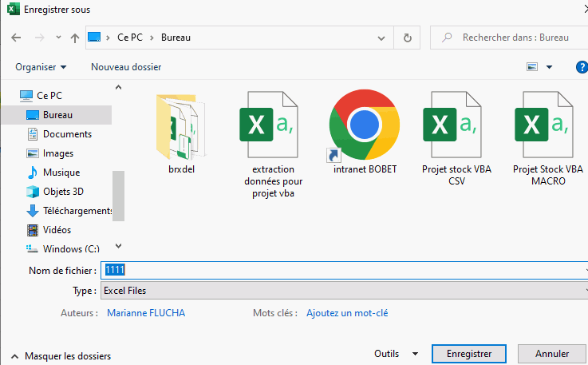
Task: Click the Nom de fichier input field
Action: [x=343, y=271]
